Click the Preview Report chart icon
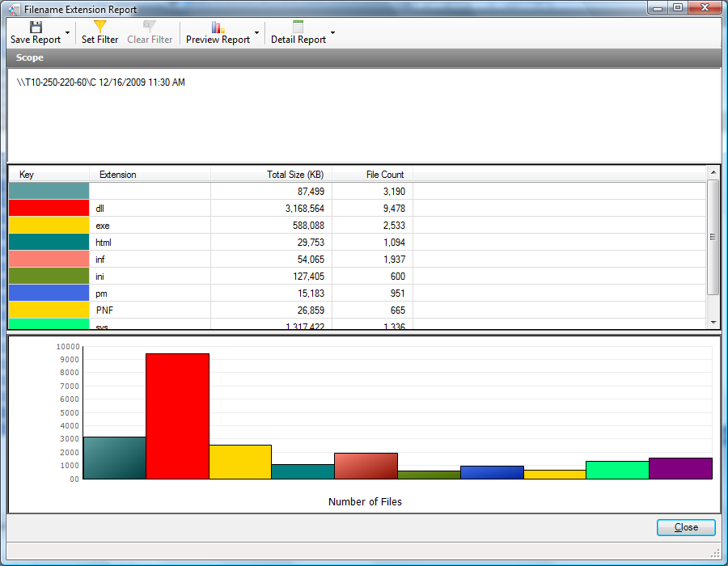The image size is (728, 566). coord(218,27)
